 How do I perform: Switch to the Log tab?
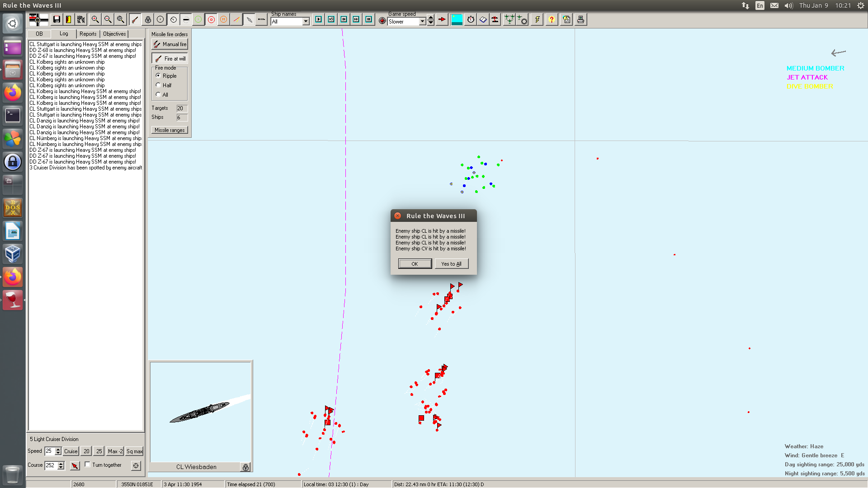coord(64,33)
